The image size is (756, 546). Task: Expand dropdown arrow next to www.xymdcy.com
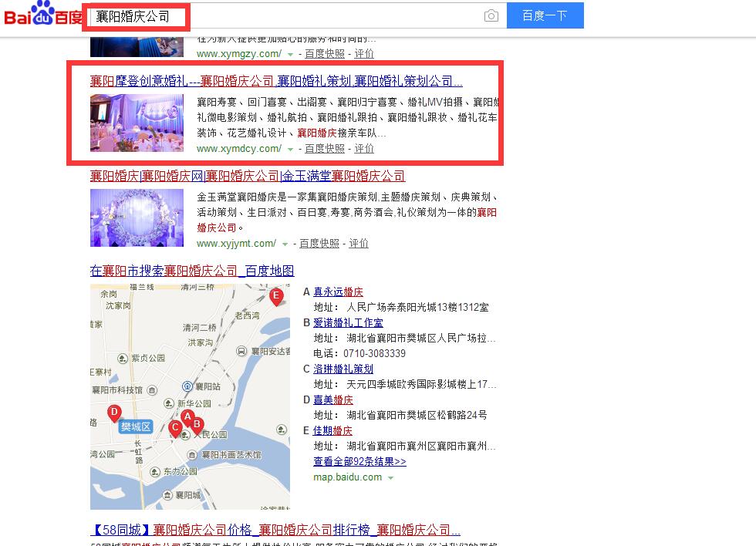point(290,150)
